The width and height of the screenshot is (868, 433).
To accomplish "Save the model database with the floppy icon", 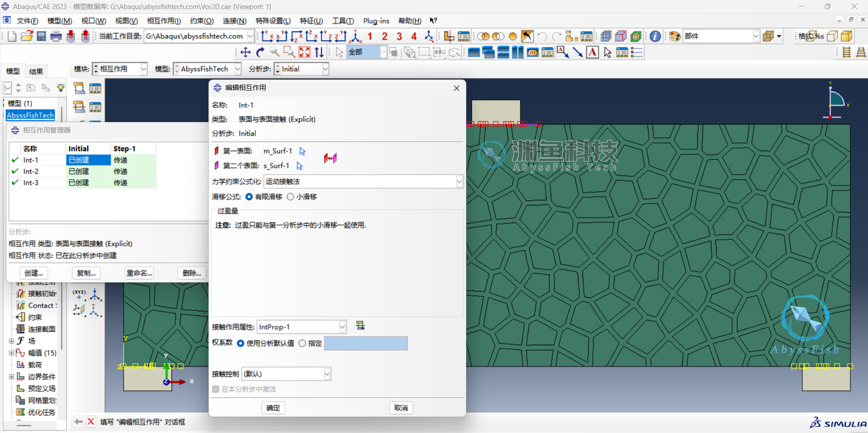I will tap(41, 36).
